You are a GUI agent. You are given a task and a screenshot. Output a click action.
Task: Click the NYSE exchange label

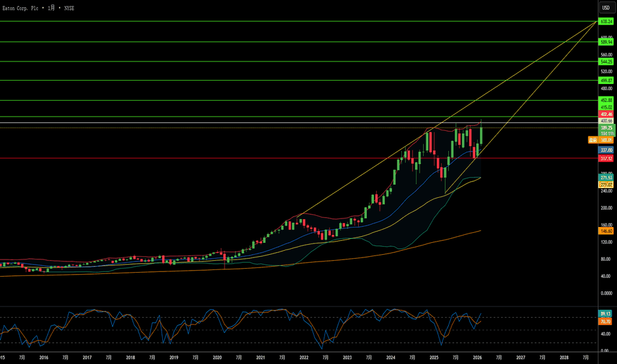tap(70, 7)
